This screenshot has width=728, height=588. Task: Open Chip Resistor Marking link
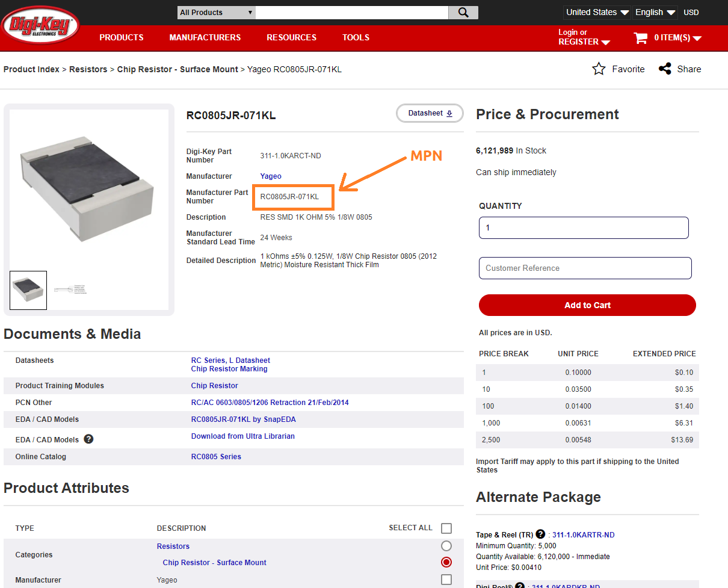[229, 369]
